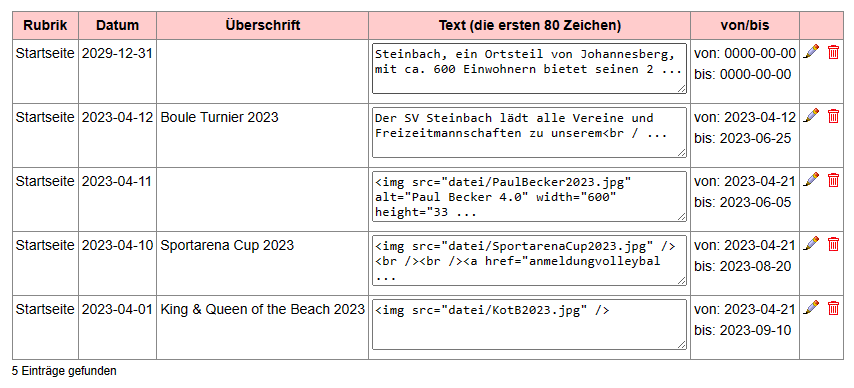Open editor for the Boule Turnier 2023 entry
The height and width of the screenshot is (388, 854).
pyautogui.click(x=811, y=116)
